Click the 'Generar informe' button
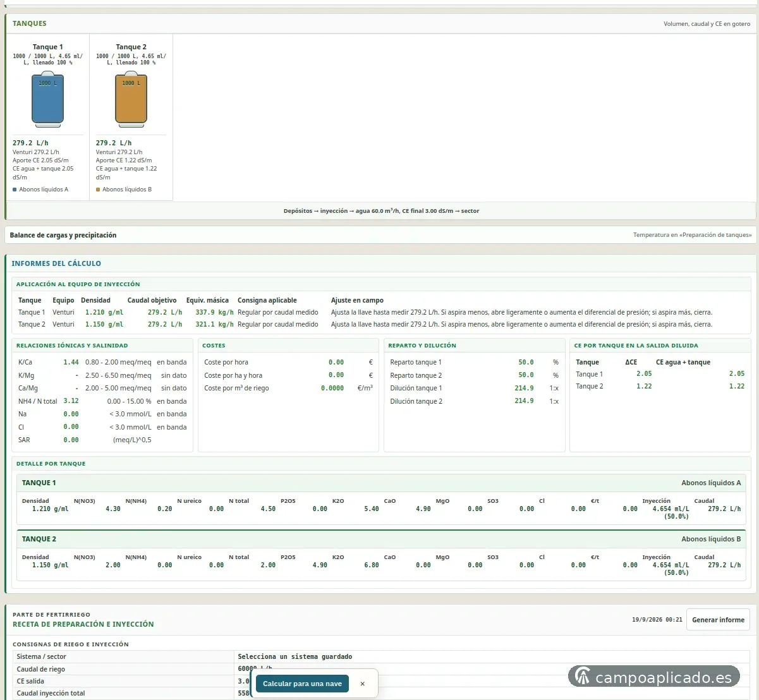This screenshot has width=759, height=700. pos(718,620)
